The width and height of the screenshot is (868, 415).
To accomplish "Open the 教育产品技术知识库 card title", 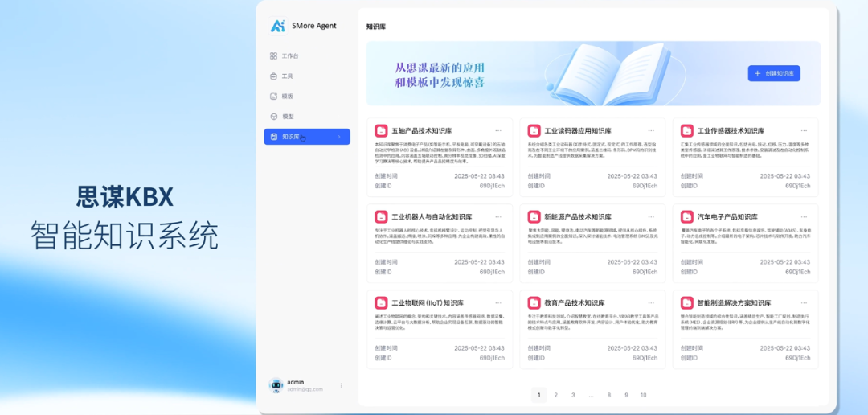I will click(574, 304).
